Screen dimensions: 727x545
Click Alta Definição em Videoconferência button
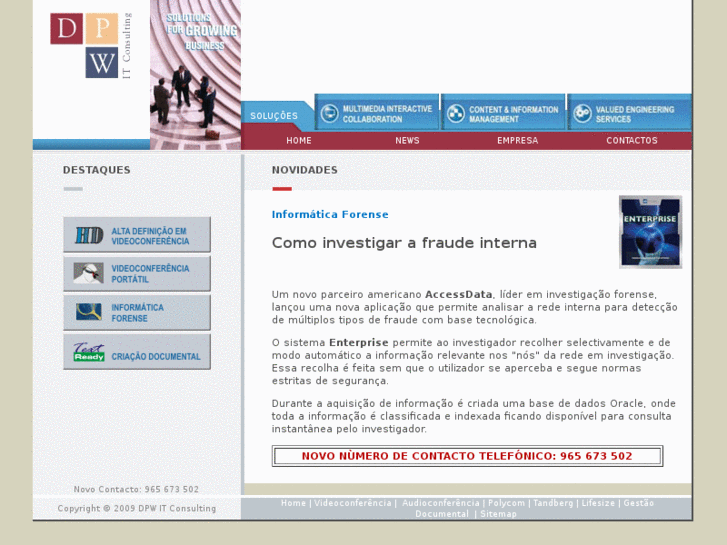(x=137, y=235)
